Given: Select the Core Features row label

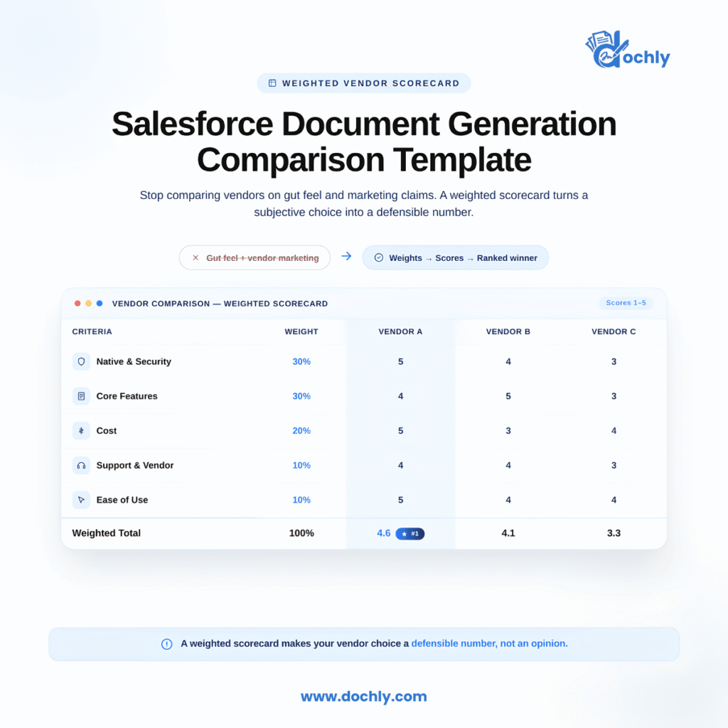Looking at the screenshot, I should pos(127,396).
